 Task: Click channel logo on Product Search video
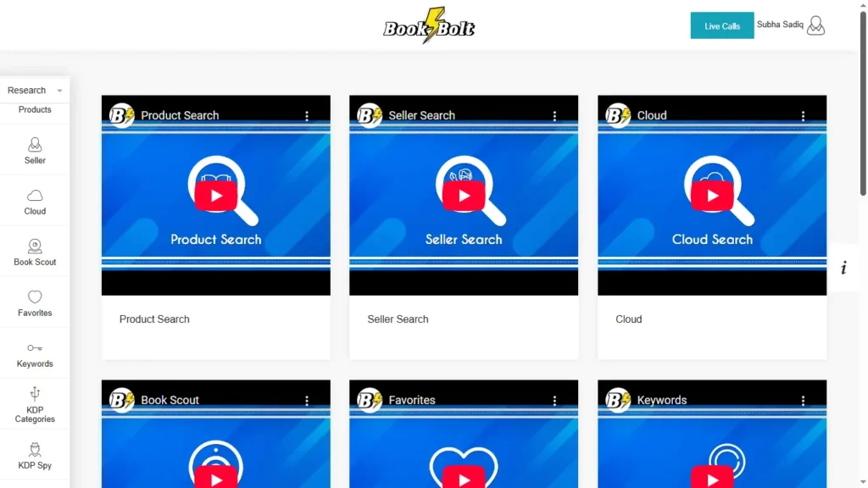[122, 115]
